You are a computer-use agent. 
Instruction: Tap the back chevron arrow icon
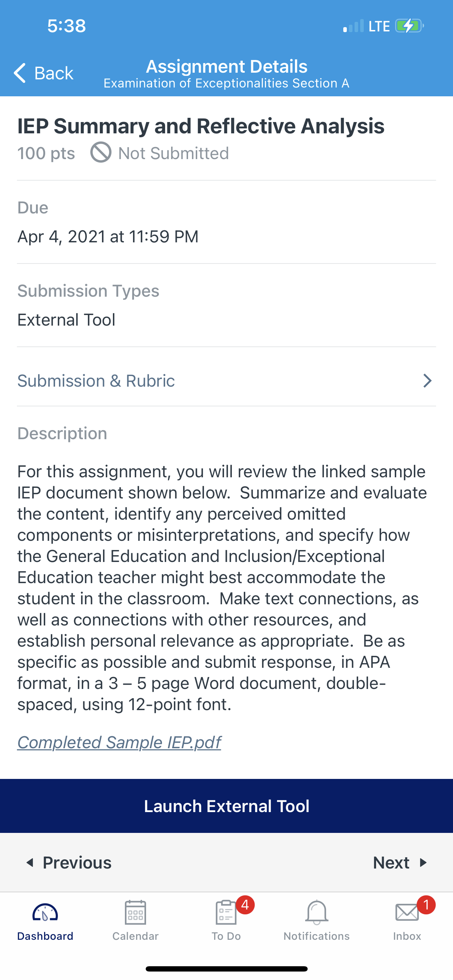pos(20,73)
